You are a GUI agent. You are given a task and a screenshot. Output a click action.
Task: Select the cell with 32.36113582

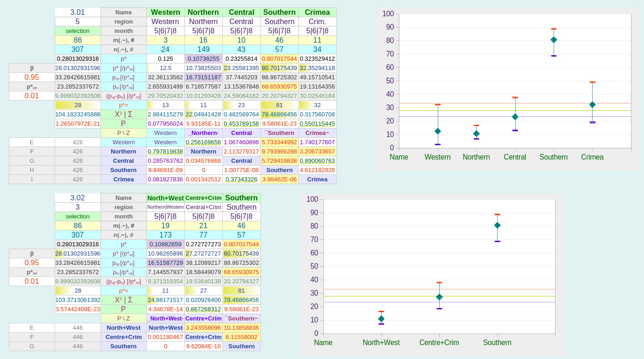click(165, 77)
